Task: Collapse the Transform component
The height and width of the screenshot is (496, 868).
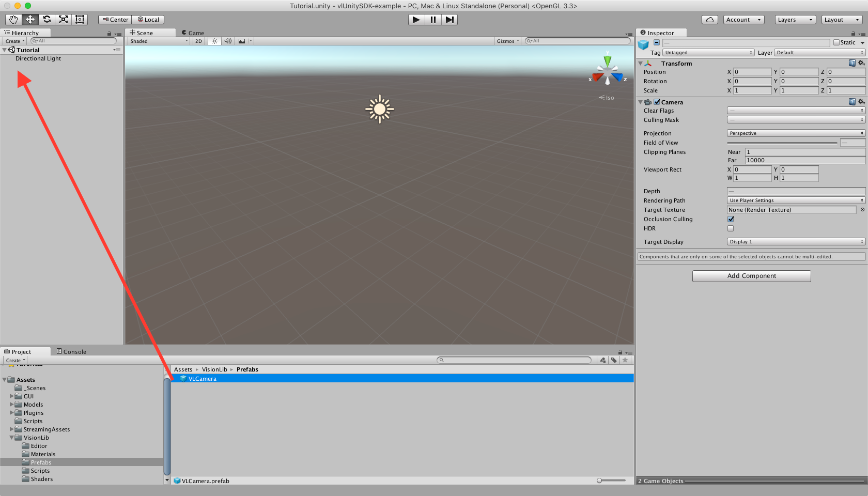Action: click(641, 64)
